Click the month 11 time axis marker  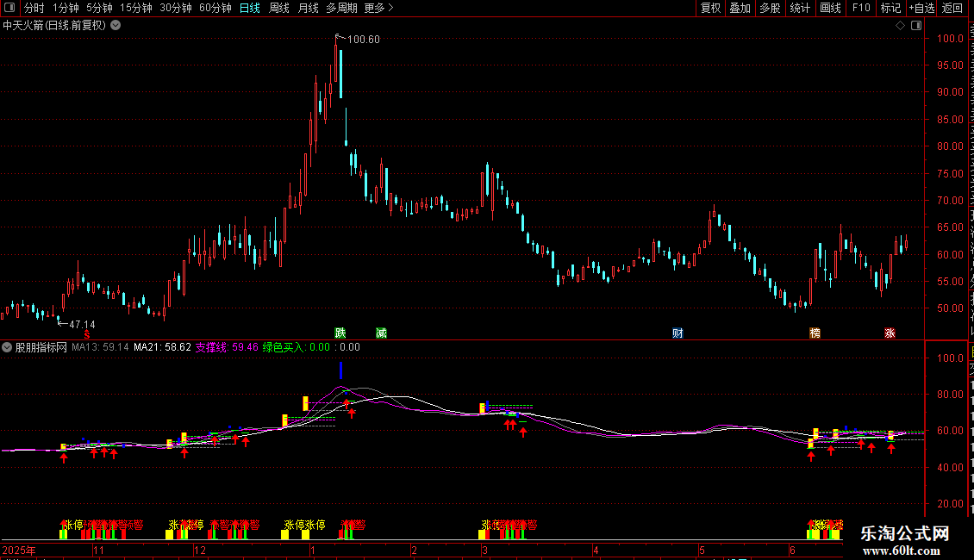point(98,550)
